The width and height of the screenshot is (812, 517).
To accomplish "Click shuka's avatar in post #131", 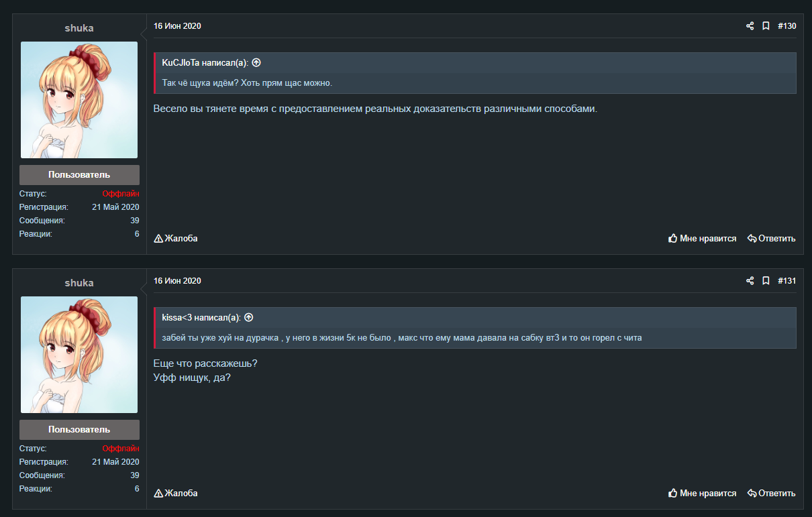I will (x=79, y=355).
